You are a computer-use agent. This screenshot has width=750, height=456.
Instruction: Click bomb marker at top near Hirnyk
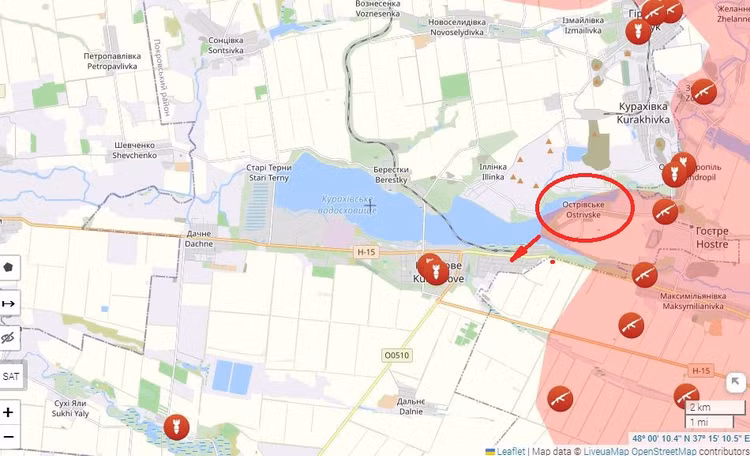point(638,32)
